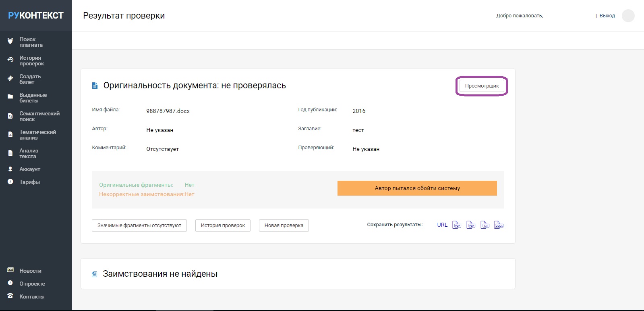The height and width of the screenshot is (311, 644).
Task: Open the Аккаунт sidebar section
Action: [29, 169]
